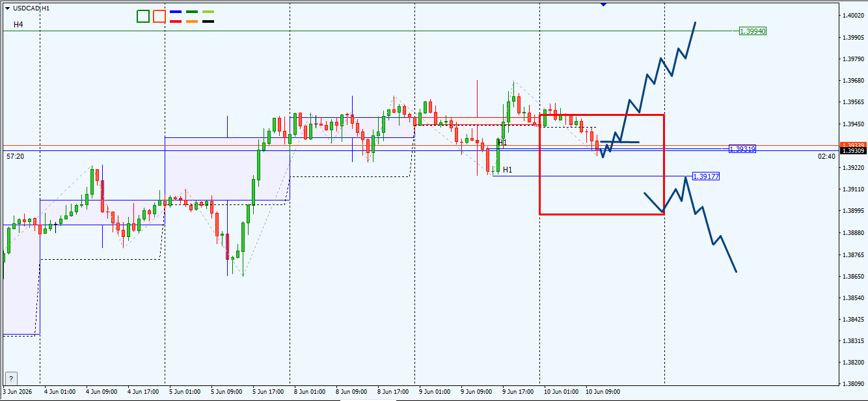The height and width of the screenshot is (401, 868).
Task: Click the 1.38425 price axis value
Action: coord(852,320)
